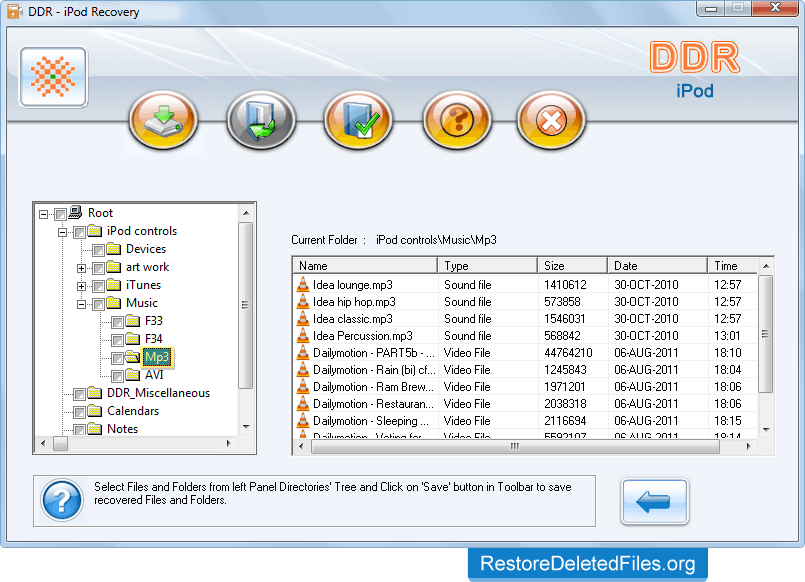Image resolution: width=805 pixels, height=582 pixels.
Task: Sort file list by Size column header
Action: [x=572, y=266]
